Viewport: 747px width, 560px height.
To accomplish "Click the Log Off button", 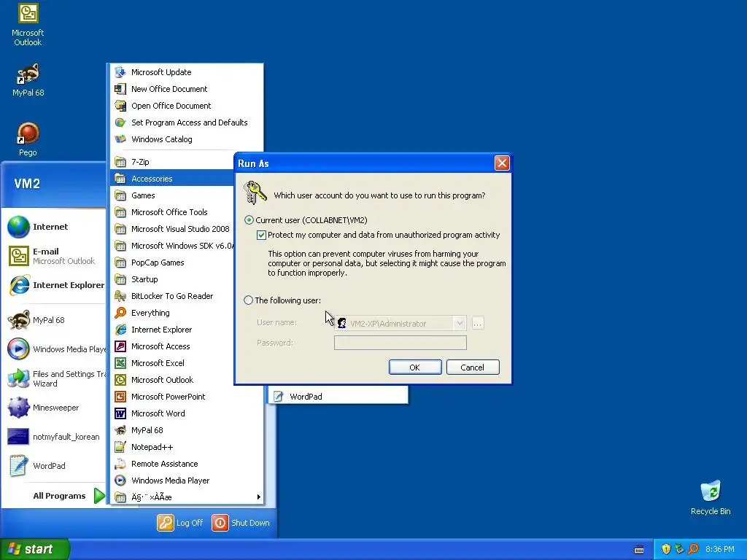I will (180, 522).
